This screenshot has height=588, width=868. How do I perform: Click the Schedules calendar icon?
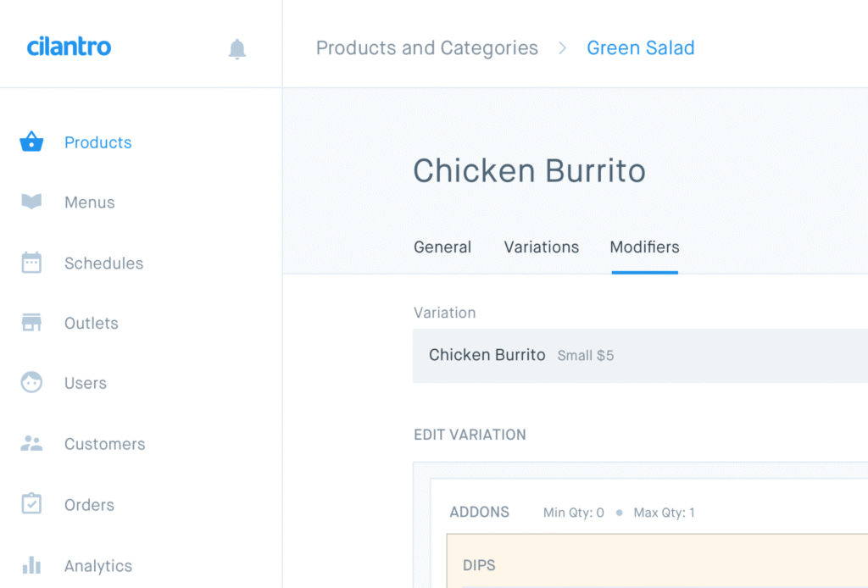(31, 263)
